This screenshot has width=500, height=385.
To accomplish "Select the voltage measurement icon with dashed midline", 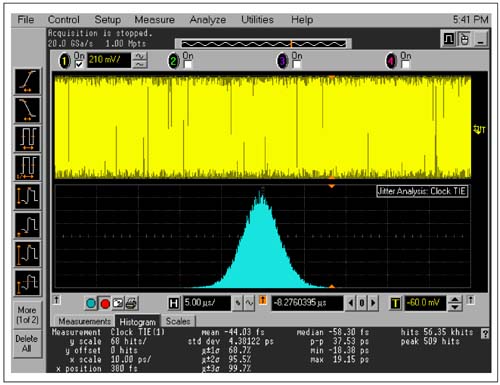I will point(27,283).
